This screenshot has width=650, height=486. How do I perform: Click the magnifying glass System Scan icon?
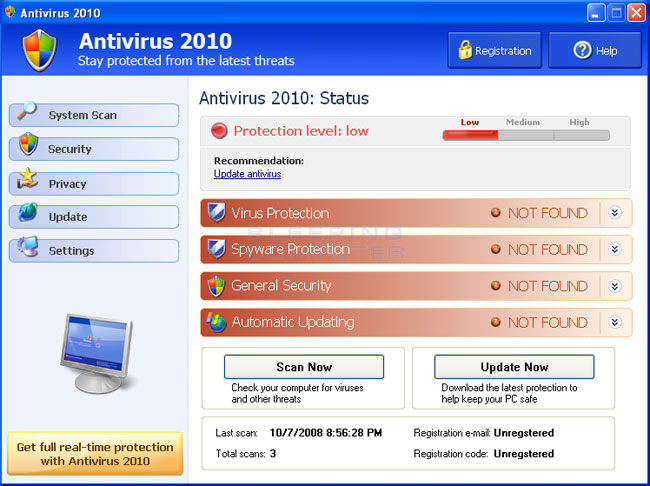click(27, 111)
